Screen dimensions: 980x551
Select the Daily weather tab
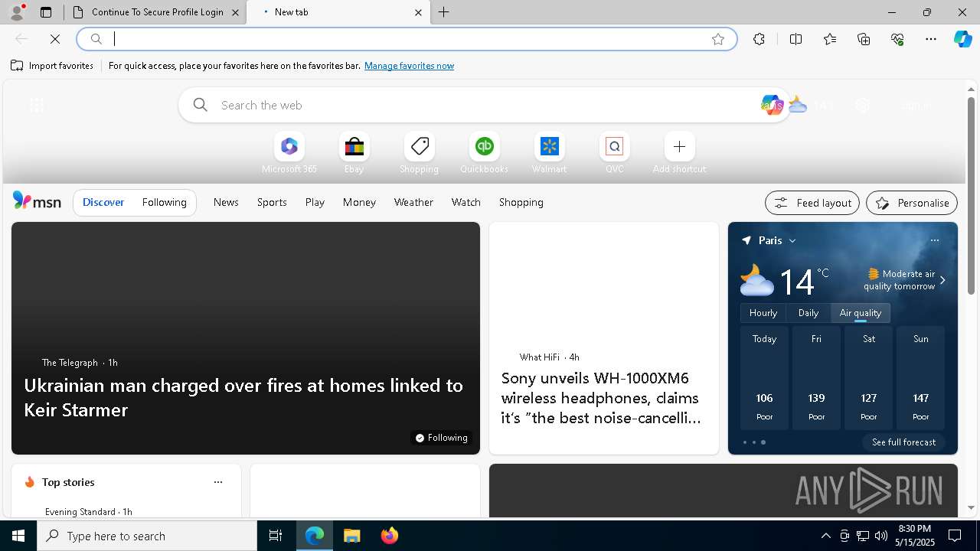[x=808, y=313]
